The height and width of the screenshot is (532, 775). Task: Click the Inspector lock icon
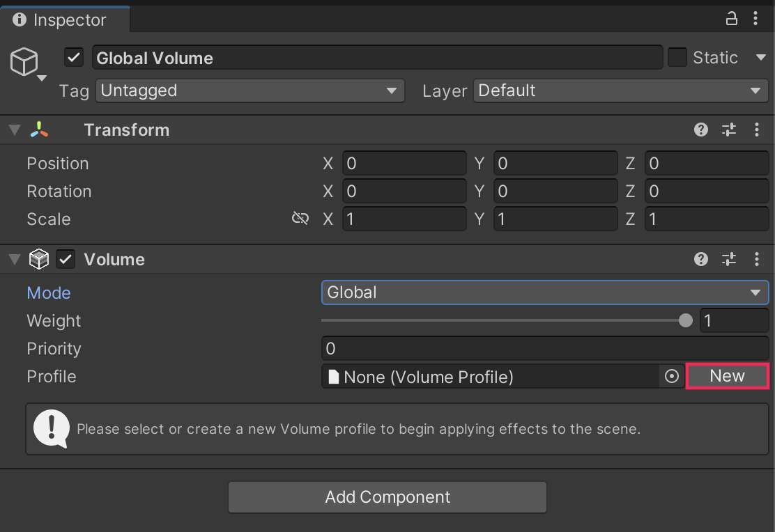pyautogui.click(x=732, y=19)
